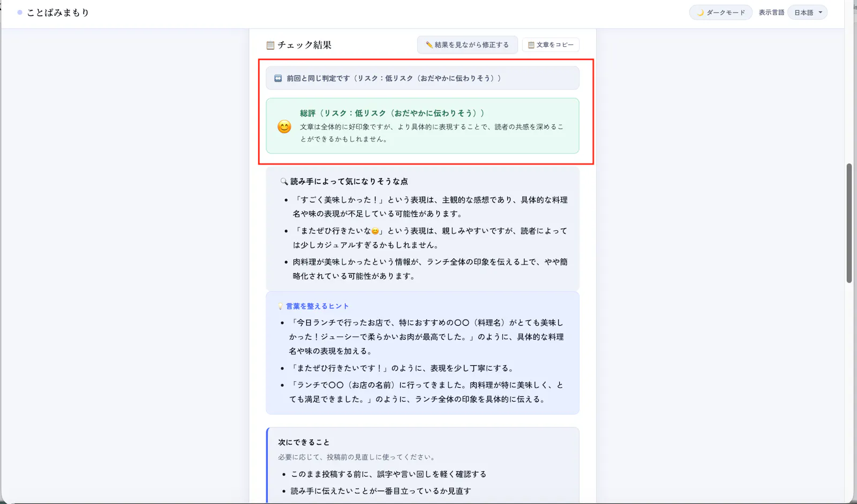Click the lightbulb icon beside 言葉を整えるヒント
The height and width of the screenshot is (504, 857).
(281, 306)
